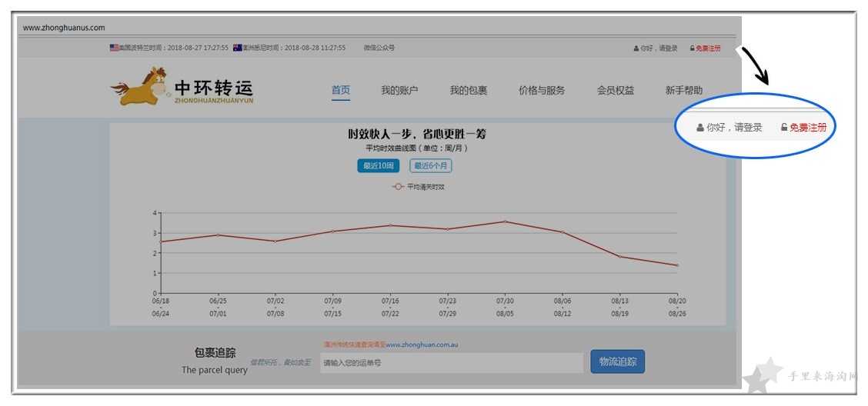The image size is (868, 406).
Task: Click the chart data point for 06/18 week
Action: pos(161,241)
